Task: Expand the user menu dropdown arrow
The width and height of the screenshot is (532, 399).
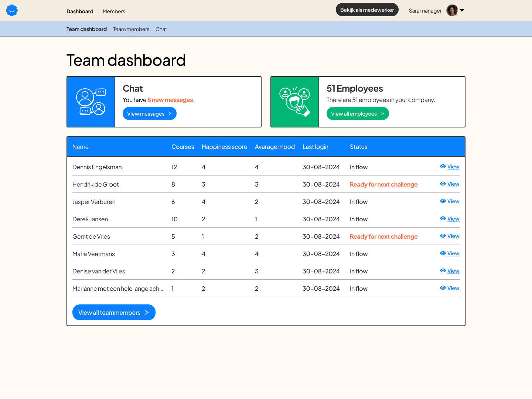Action: (x=462, y=10)
